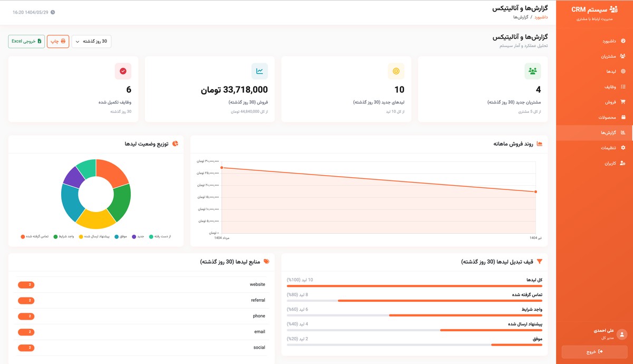Expand the referral lead source row

pos(142,300)
